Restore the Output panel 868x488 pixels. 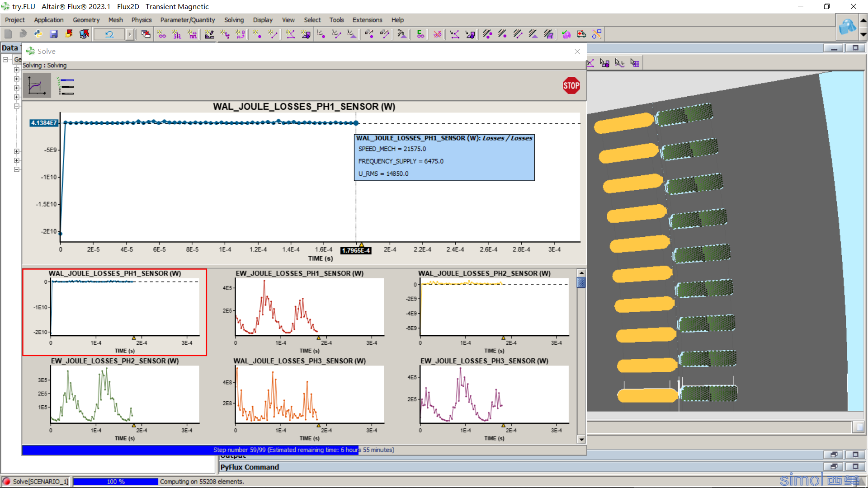coord(834,455)
